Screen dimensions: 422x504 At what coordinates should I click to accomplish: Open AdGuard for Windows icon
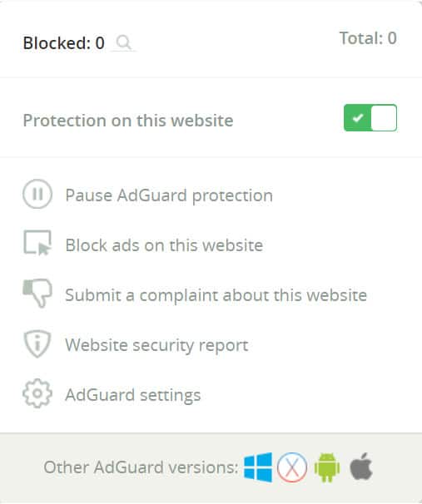click(x=258, y=467)
